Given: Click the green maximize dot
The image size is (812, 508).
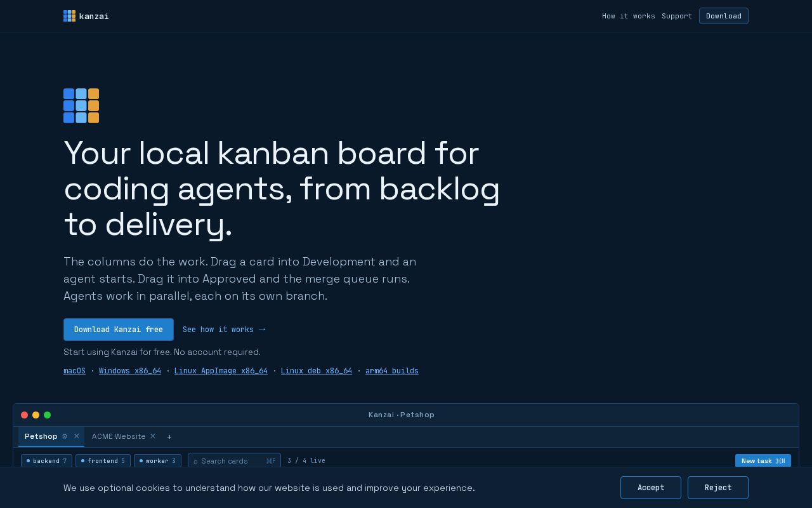Looking at the screenshot, I should coord(48,415).
